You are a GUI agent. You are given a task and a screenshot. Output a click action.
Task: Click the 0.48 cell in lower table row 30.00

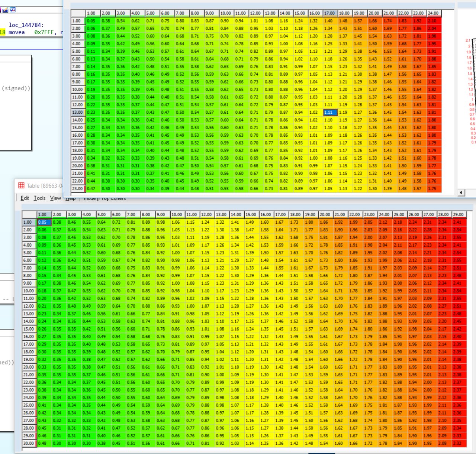[x=44, y=443]
